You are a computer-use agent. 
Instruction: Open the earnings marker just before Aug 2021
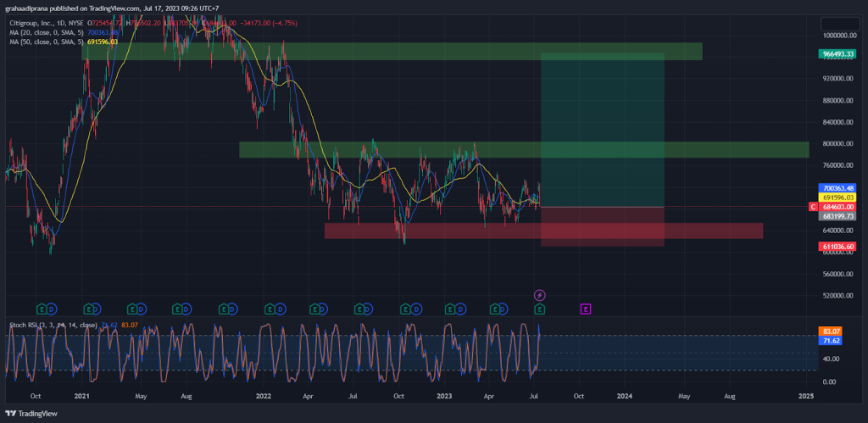coord(177,309)
